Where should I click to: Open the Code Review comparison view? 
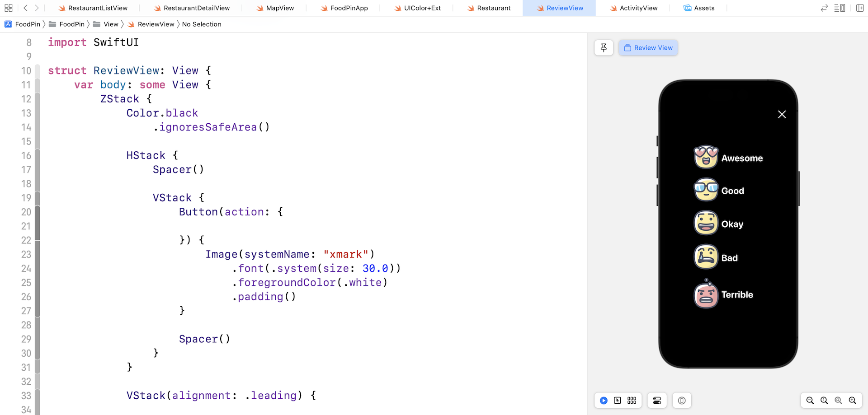click(x=824, y=8)
